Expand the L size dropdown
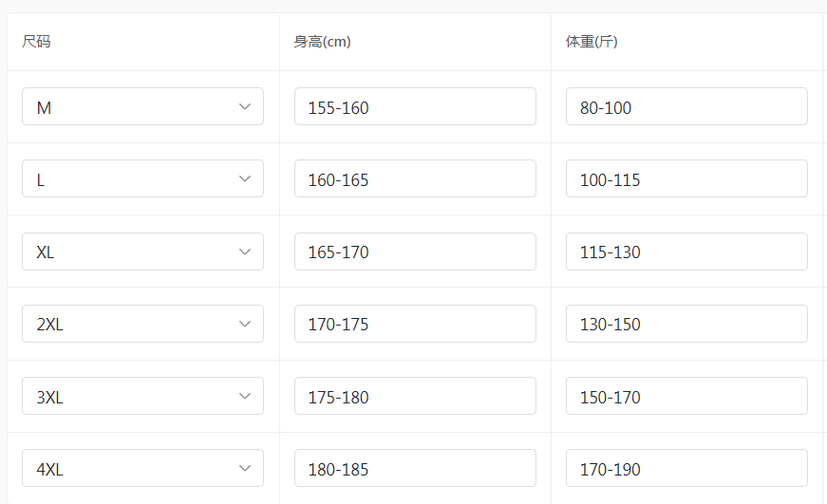This screenshot has height=504, width=827. point(142,179)
